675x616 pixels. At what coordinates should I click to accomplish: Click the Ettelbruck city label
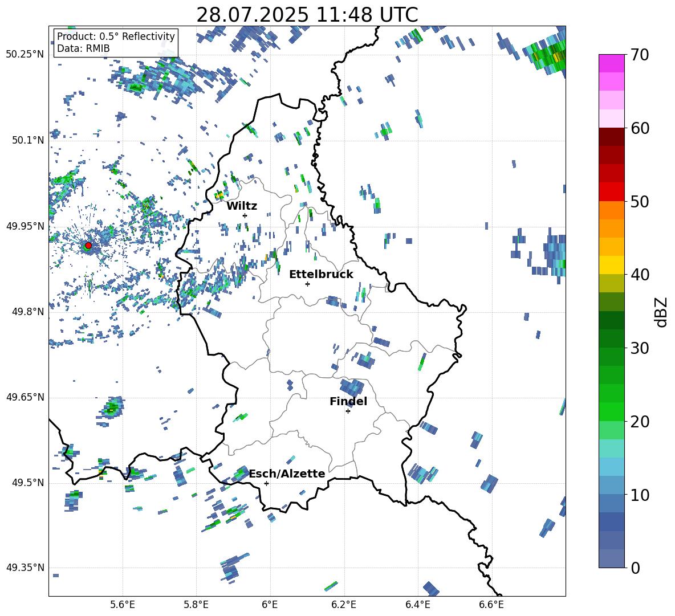pyautogui.click(x=321, y=275)
